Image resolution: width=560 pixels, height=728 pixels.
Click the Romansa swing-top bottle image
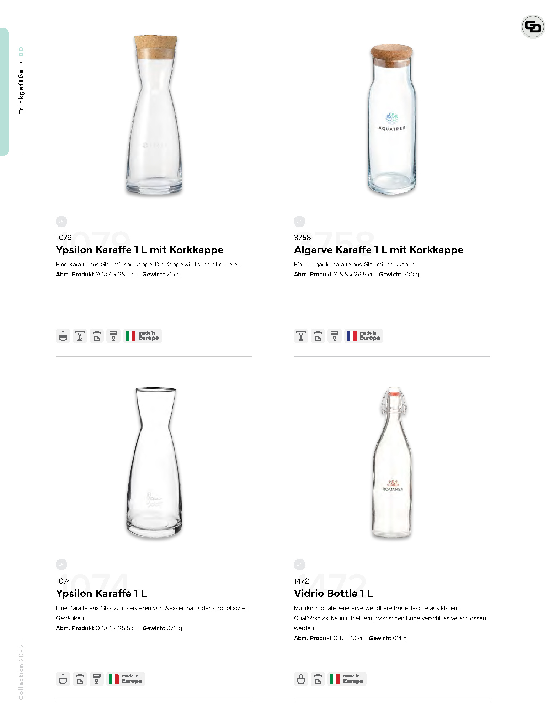[x=392, y=463]
